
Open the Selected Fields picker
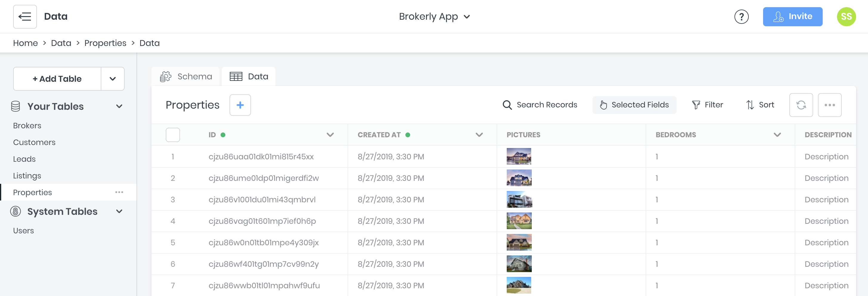coord(634,105)
